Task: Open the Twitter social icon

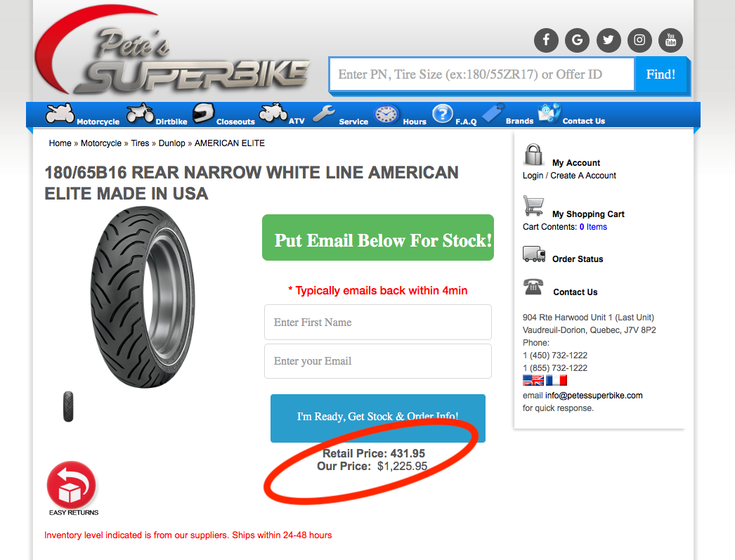Action: pyautogui.click(x=609, y=40)
